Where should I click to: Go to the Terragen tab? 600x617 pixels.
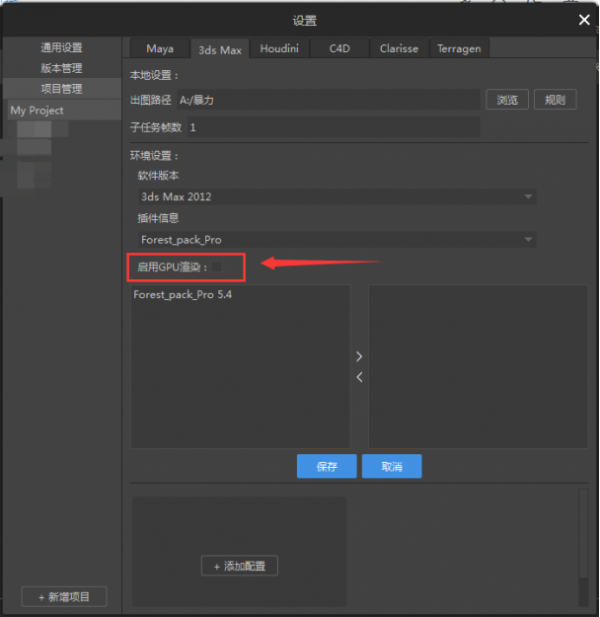tap(459, 48)
